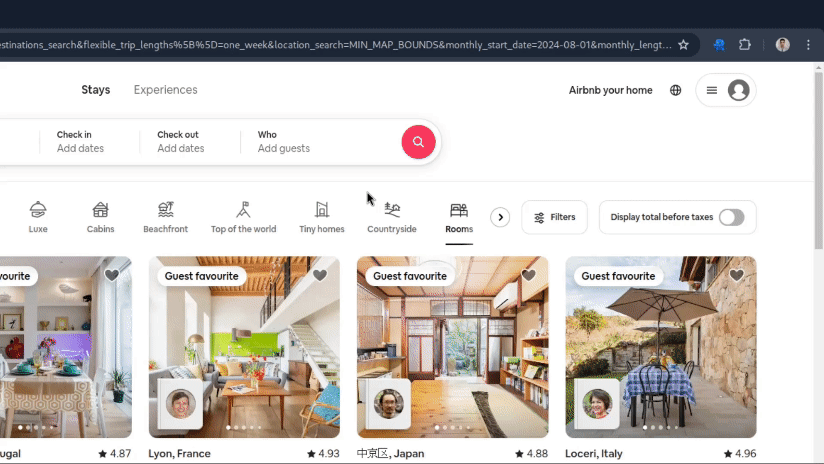The width and height of the screenshot is (824, 464).
Task: Select the Beachfront category
Action: [166, 217]
